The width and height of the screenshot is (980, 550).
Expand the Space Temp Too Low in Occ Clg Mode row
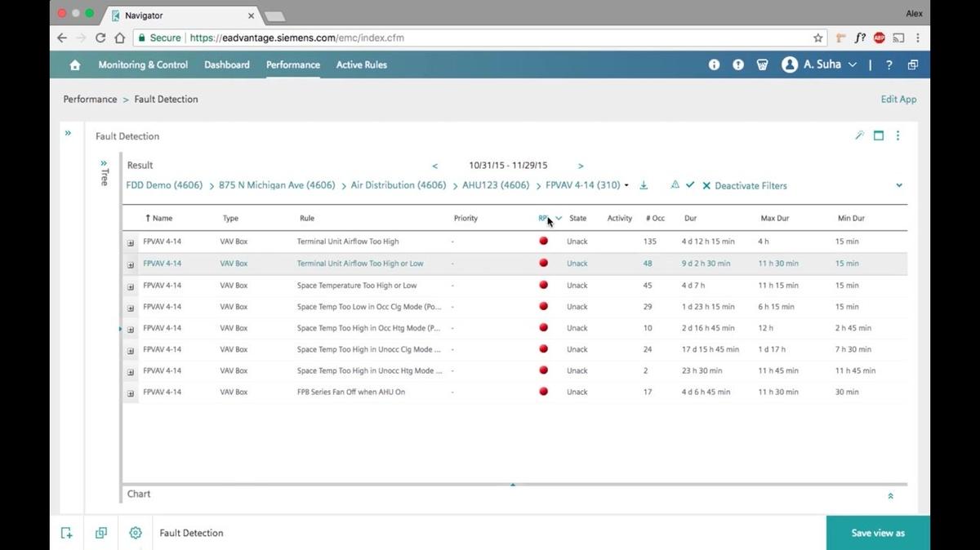click(x=131, y=308)
